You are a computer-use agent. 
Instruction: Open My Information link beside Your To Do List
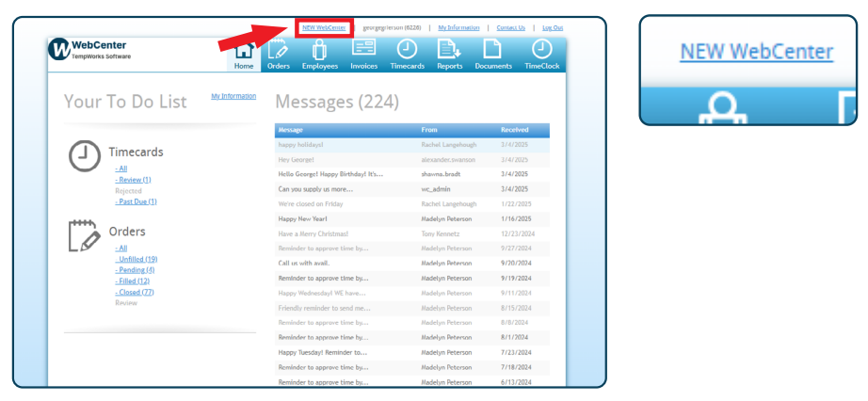(x=233, y=96)
